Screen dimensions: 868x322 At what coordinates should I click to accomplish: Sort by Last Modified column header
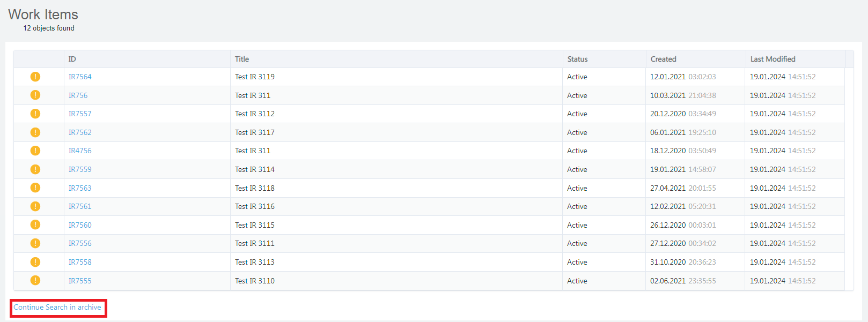(x=773, y=59)
